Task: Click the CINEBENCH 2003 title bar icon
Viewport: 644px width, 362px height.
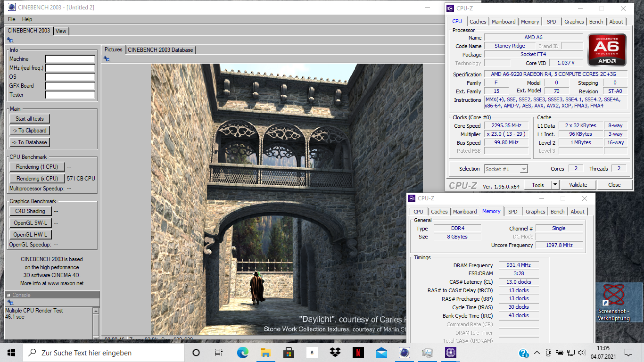Action: [12, 7]
